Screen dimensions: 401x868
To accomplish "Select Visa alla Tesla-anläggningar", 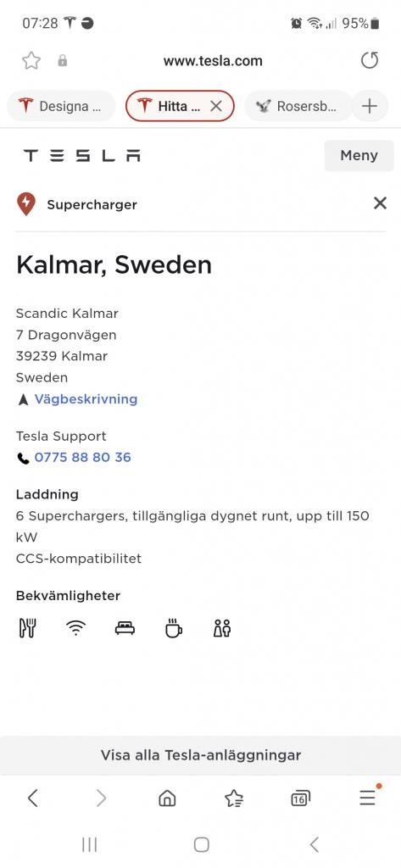I will coord(200,755).
